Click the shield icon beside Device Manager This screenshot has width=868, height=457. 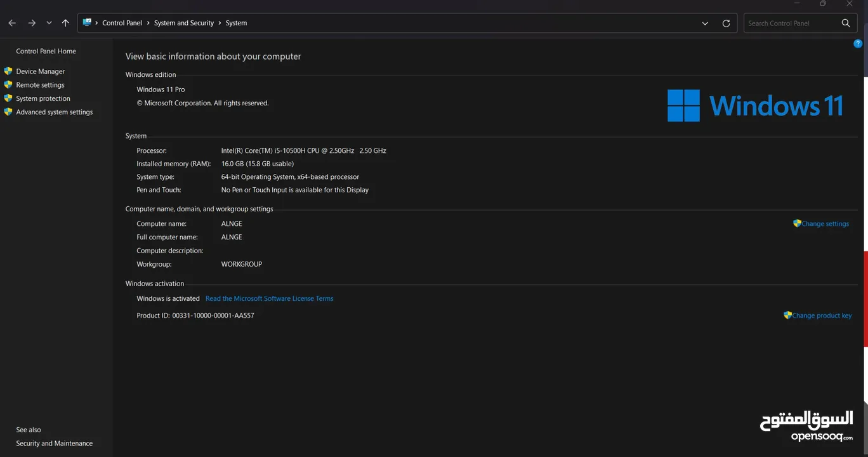point(8,71)
